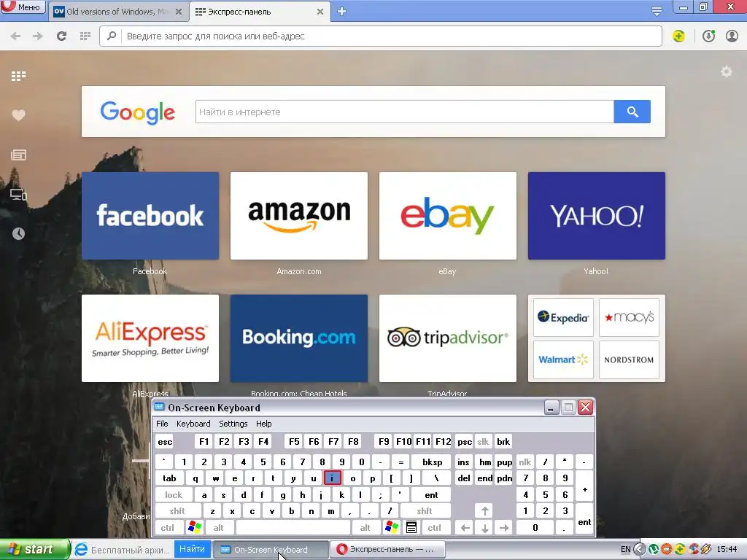Click the context menu key on keyboard
The height and width of the screenshot is (560, 747).
click(411, 528)
